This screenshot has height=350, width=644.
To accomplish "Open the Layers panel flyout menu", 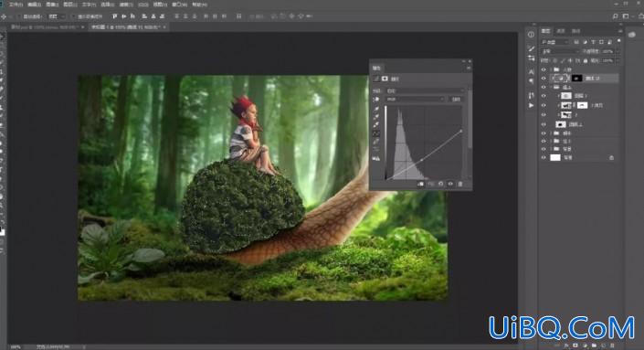I will (619, 31).
